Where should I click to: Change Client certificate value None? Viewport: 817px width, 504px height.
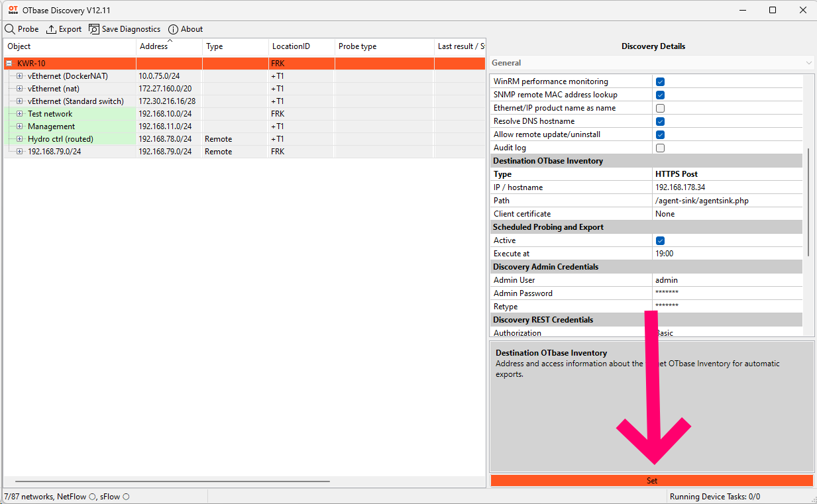point(665,214)
